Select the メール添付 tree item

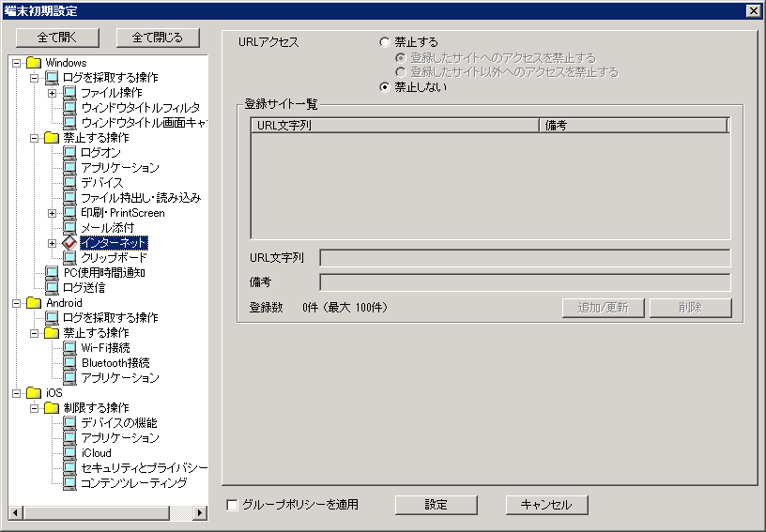[107, 228]
